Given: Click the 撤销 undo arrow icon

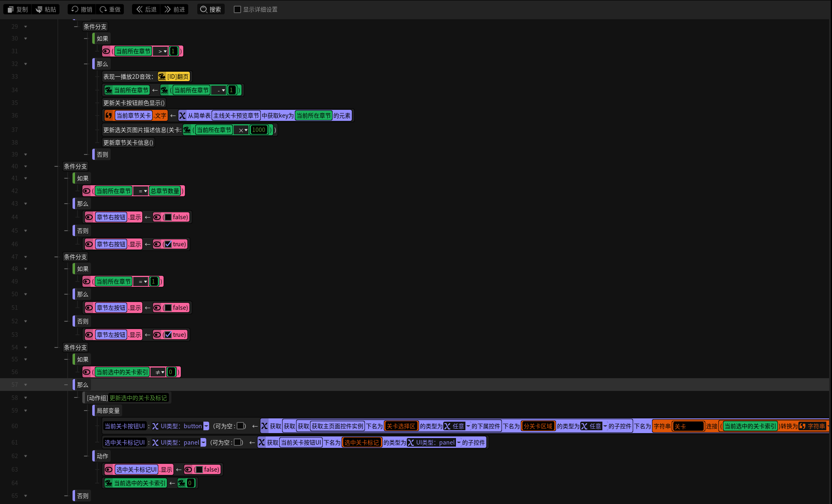Looking at the screenshot, I should (75, 9).
